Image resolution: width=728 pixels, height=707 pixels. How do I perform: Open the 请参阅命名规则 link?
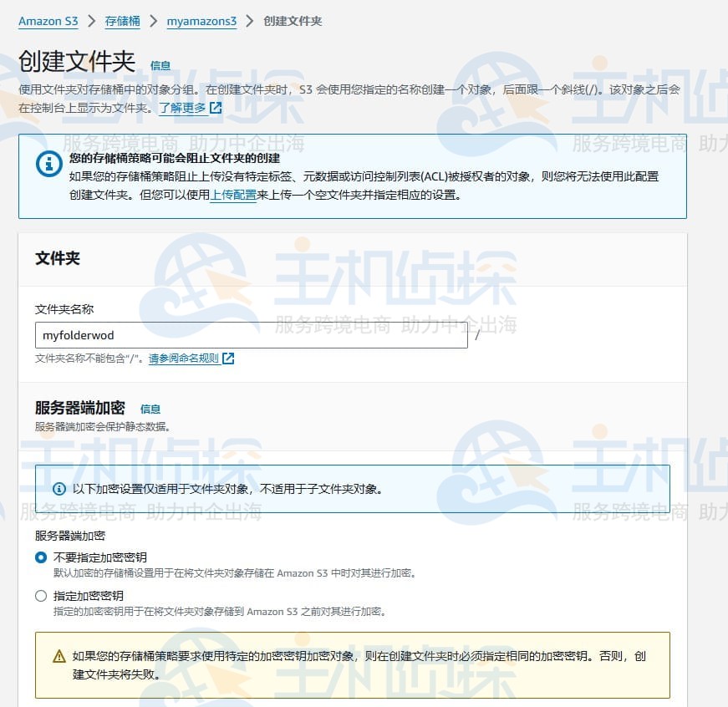(186, 359)
